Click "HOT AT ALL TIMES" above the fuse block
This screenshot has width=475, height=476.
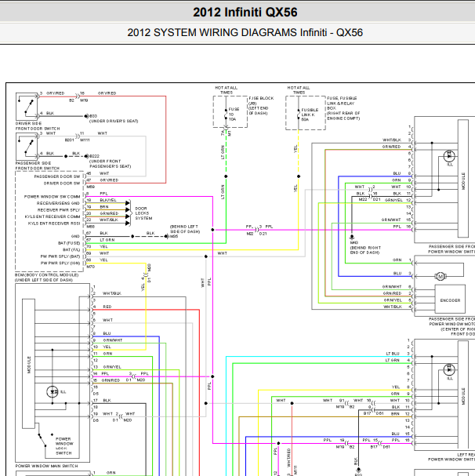226,90
